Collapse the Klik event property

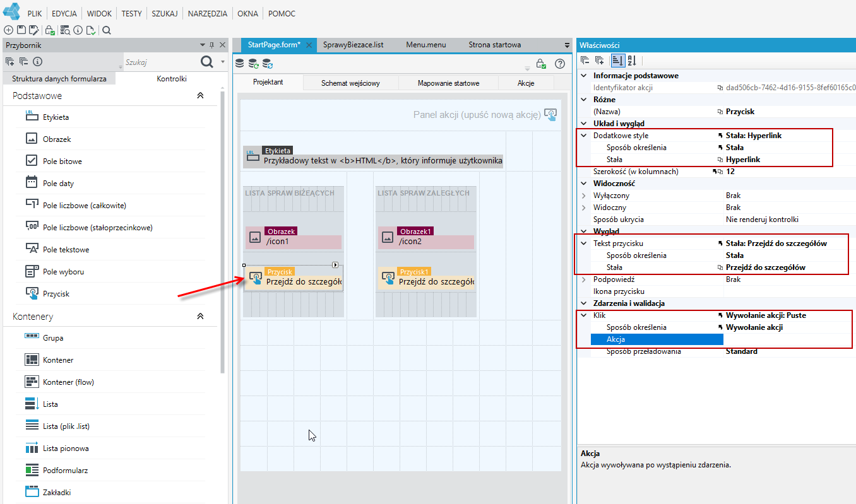[x=583, y=315]
